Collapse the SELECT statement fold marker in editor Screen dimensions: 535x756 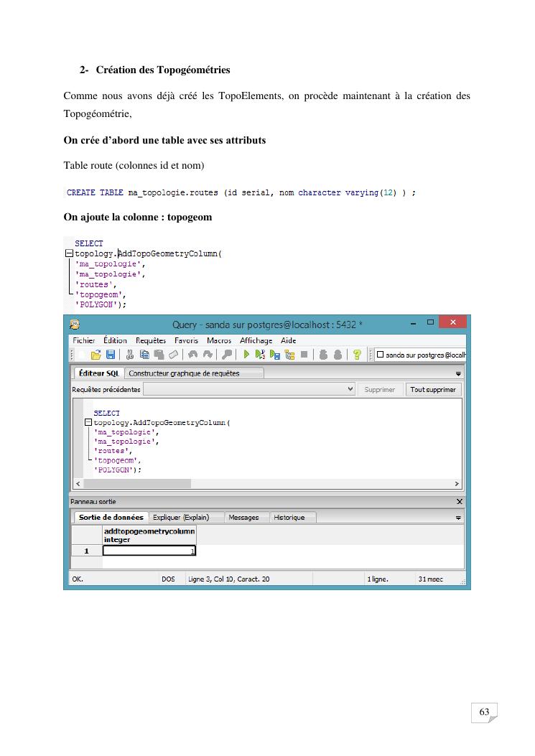click(x=89, y=423)
